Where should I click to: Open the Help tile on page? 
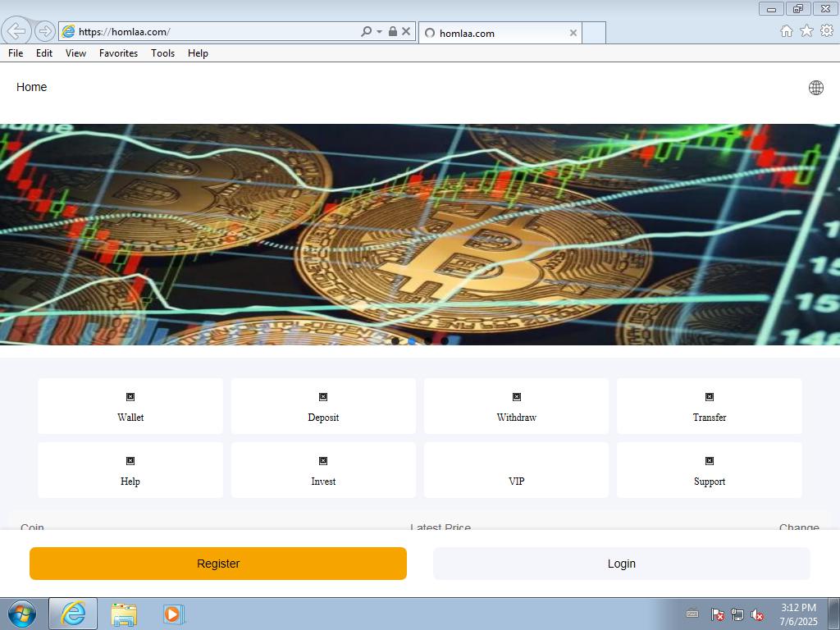click(x=130, y=470)
